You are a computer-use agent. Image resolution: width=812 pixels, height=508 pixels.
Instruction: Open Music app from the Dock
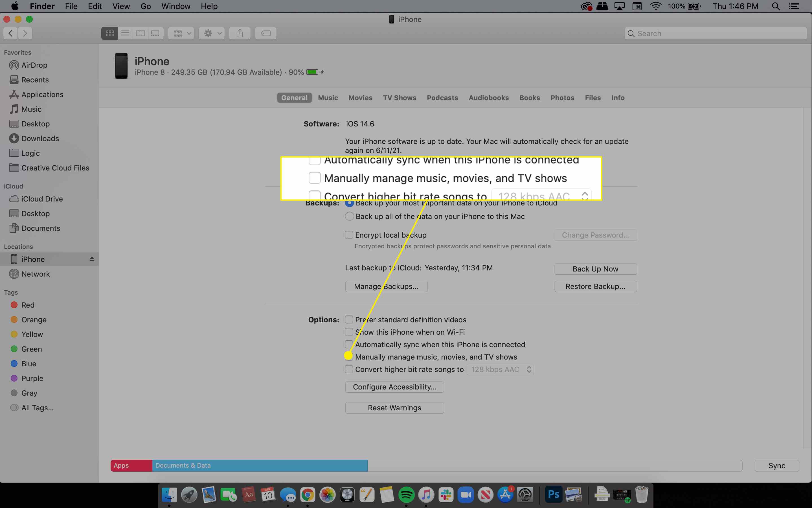pos(426,495)
